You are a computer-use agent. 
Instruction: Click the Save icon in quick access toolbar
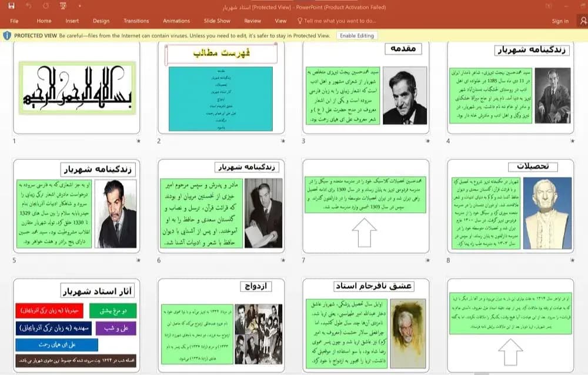[x=11, y=6]
